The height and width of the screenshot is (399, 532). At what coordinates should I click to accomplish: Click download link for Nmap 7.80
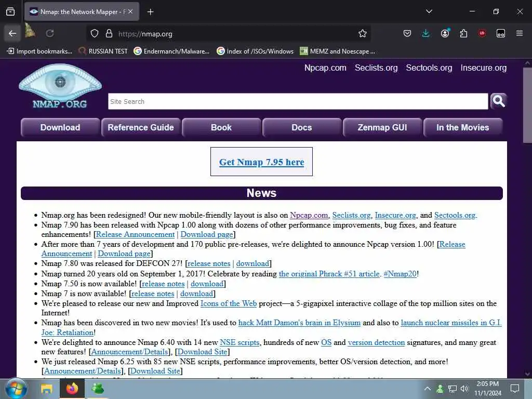[252, 263]
